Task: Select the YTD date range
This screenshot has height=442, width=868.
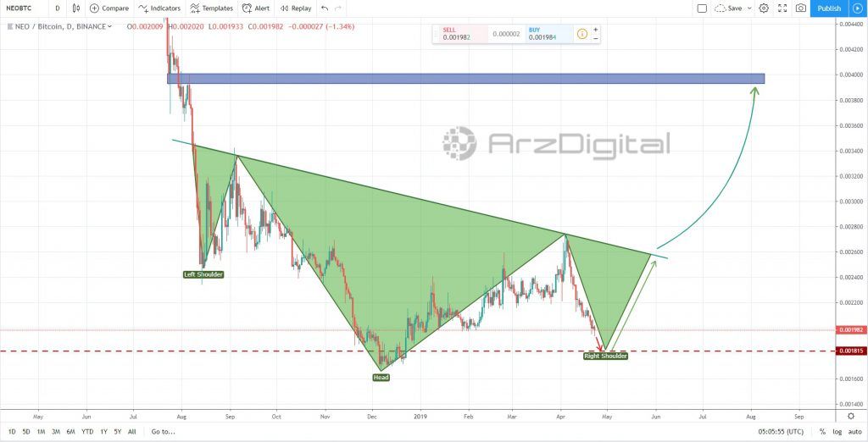Action: pos(86,431)
